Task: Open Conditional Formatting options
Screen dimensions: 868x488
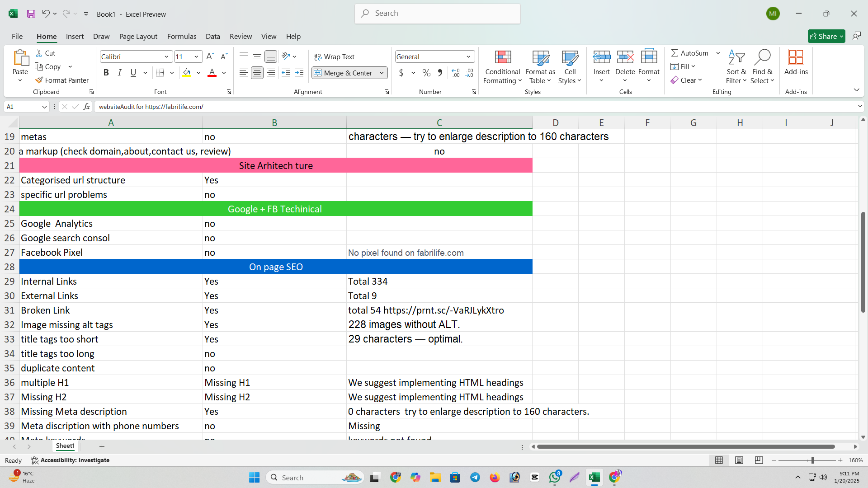Action: [502, 66]
